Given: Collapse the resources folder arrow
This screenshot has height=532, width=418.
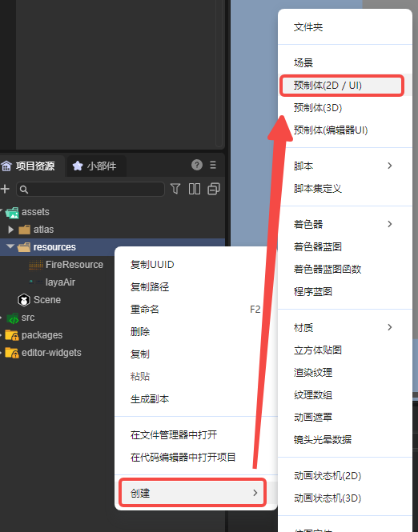Looking at the screenshot, I should coord(10,246).
